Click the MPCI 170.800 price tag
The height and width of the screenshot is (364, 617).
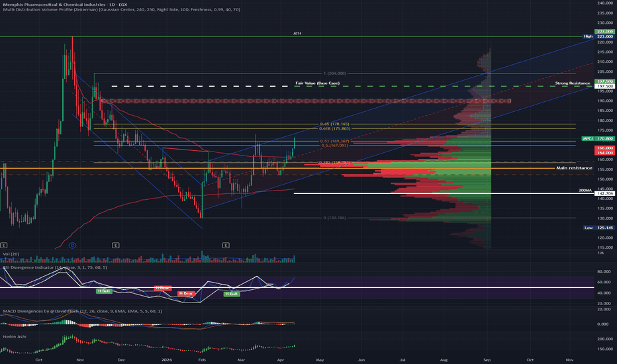click(598, 138)
